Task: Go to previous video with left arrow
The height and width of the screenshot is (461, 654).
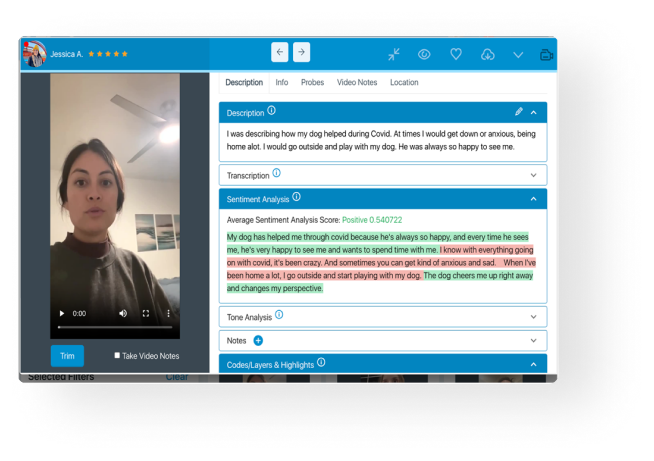Action: tap(279, 52)
